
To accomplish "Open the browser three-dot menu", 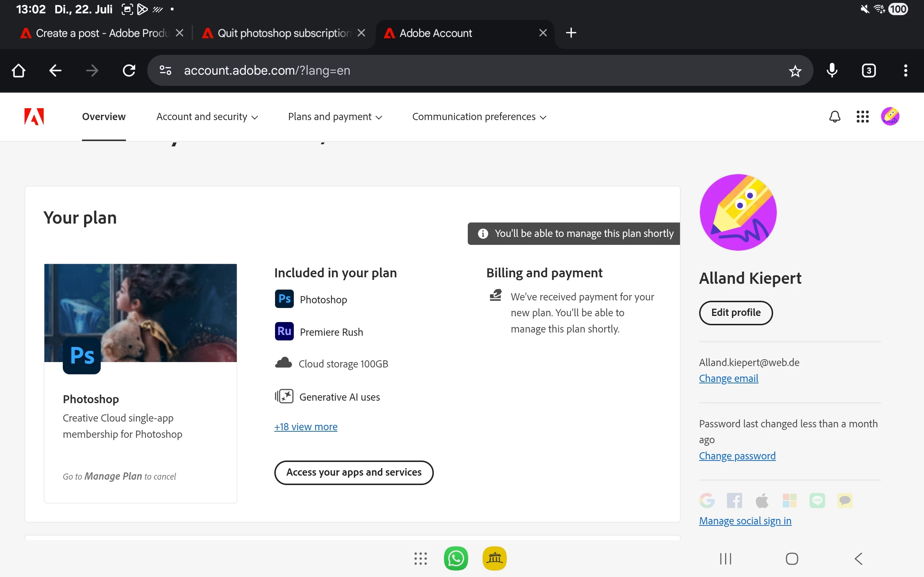I will (905, 71).
